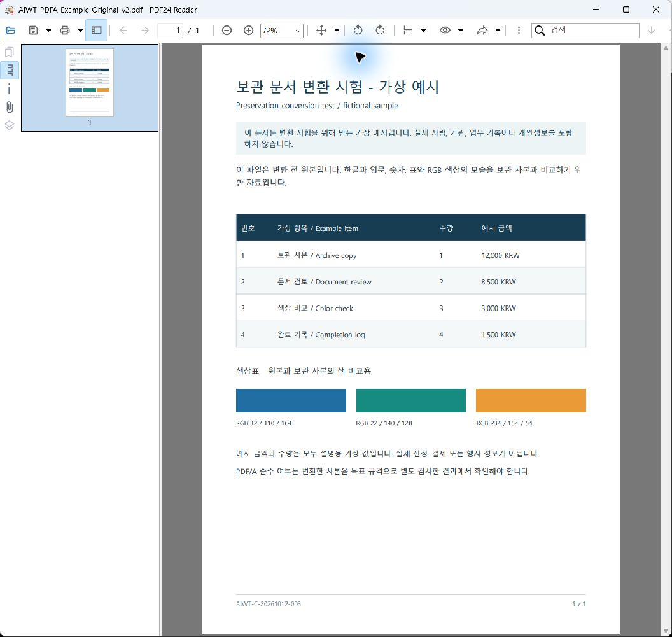Image resolution: width=672 pixels, height=637 pixels.
Task: Click the '3,000 KRW' amount cell
Action: pyautogui.click(x=498, y=308)
